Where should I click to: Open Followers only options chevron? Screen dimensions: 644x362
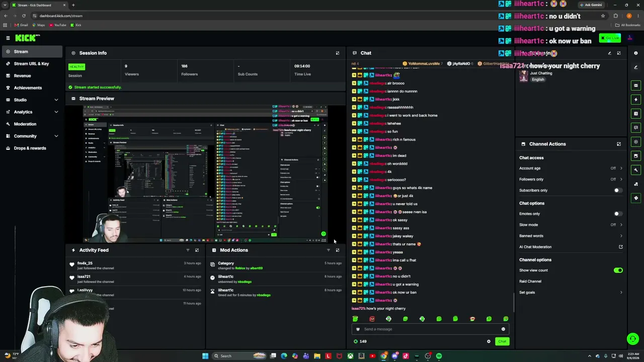pos(621,179)
